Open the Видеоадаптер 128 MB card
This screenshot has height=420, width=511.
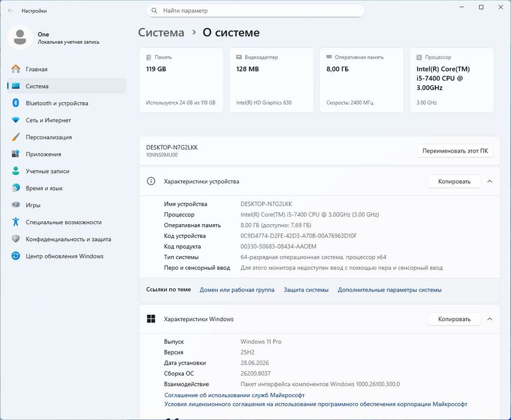coord(272,80)
